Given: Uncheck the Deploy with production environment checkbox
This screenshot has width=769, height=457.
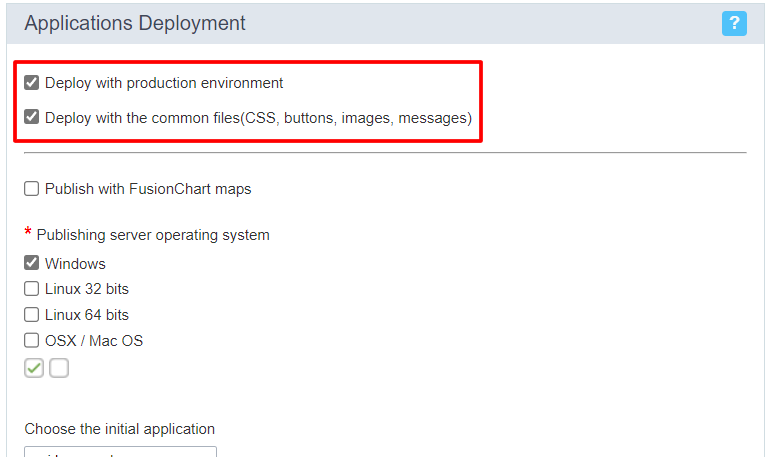Looking at the screenshot, I should coord(32,83).
